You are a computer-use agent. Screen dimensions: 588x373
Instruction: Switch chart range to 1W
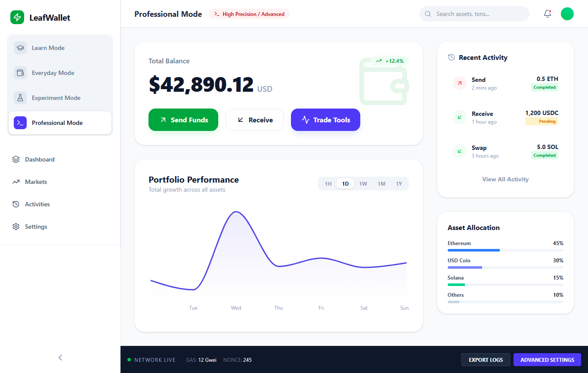[363, 184]
